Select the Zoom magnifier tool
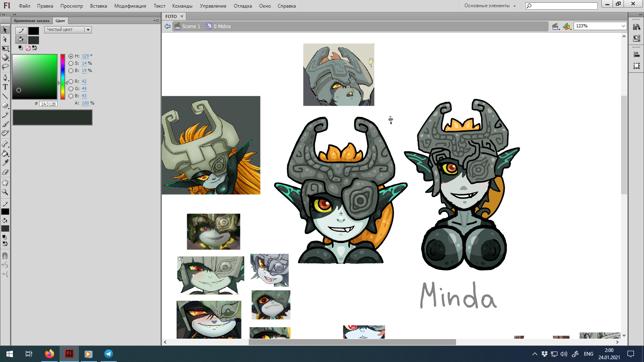This screenshot has height=362, width=644. (5, 192)
